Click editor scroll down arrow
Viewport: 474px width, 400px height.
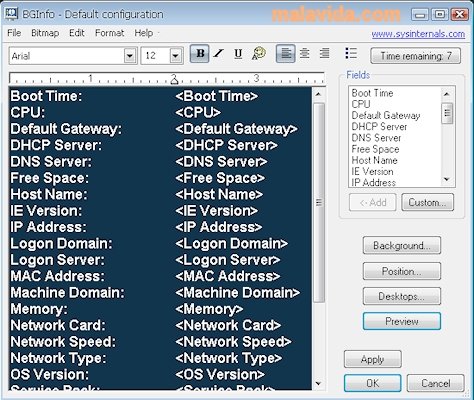[318, 384]
